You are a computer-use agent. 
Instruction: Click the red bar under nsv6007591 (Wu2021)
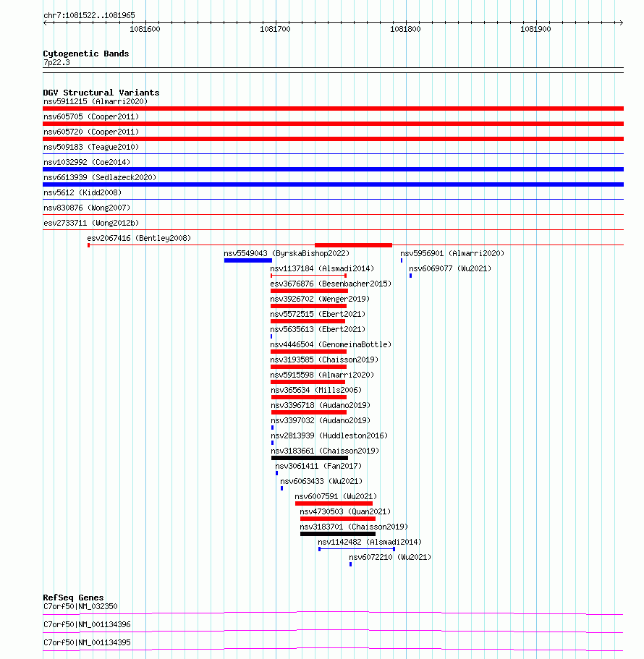pyautogui.click(x=334, y=503)
